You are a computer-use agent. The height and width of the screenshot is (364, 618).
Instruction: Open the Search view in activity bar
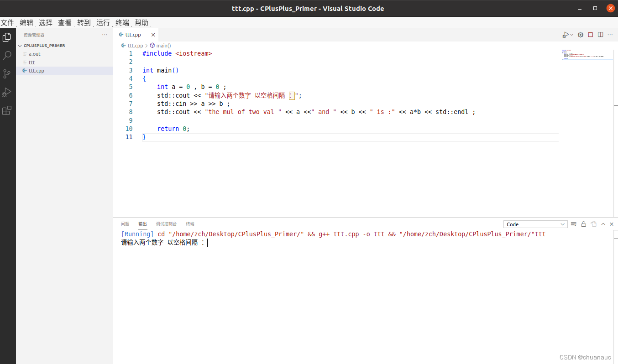tap(7, 56)
